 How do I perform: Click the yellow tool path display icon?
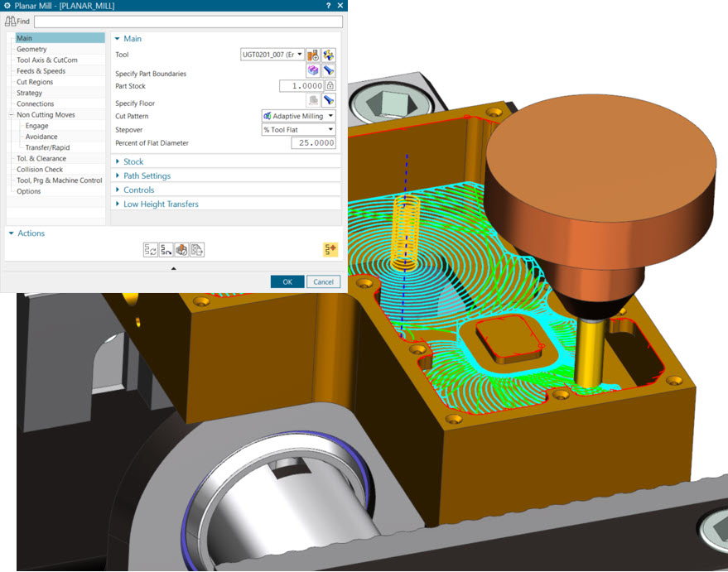click(x=330, y=249)
